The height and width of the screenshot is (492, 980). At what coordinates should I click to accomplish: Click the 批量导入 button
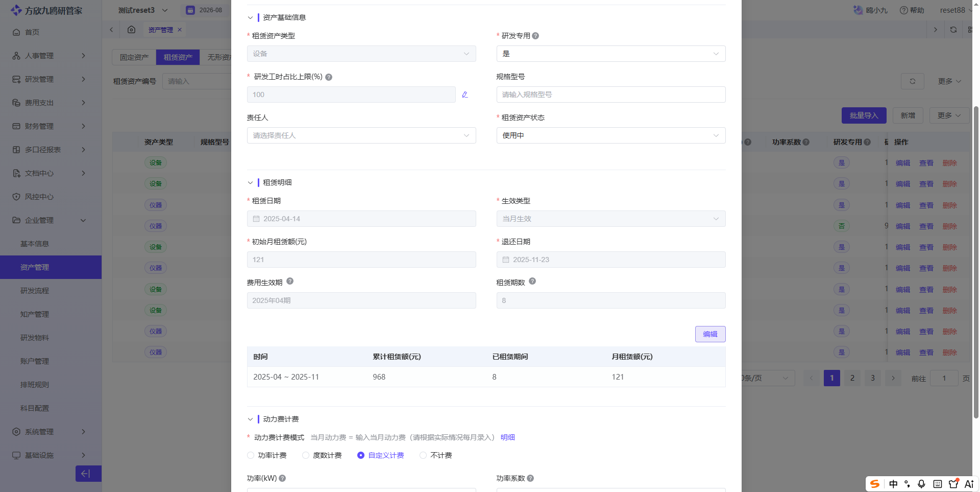pos(864,115)
